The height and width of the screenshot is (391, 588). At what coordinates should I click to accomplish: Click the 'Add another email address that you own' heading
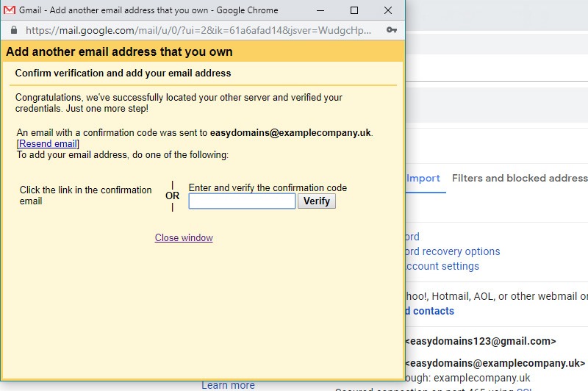click(119, 51)
